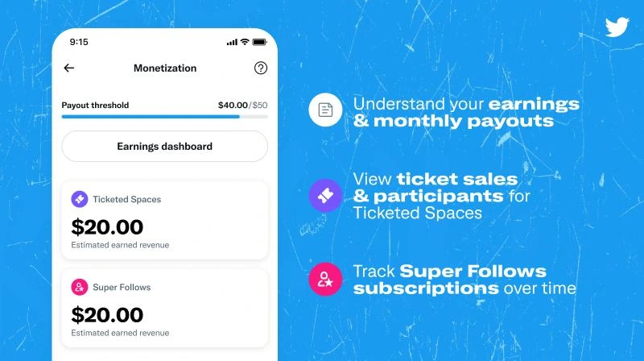The image size is (644, 361).
Task: Open the help question mark icon
Action: point(260,68)
